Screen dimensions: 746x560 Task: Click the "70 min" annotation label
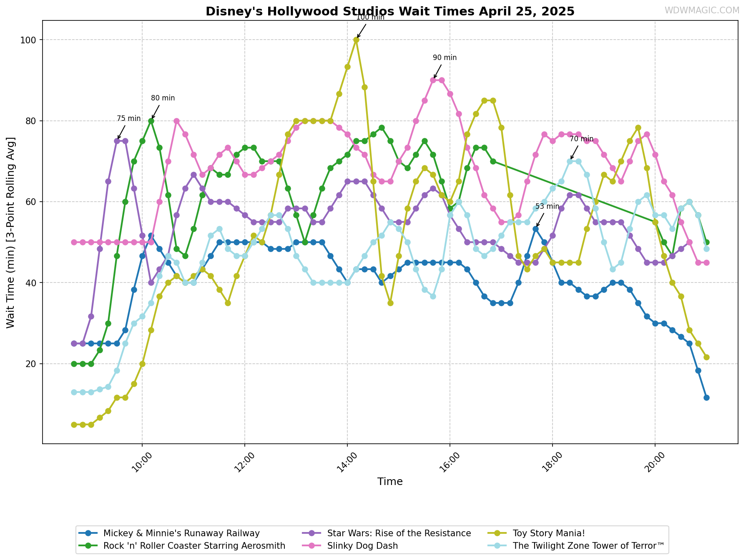click(x=581, y=139)
